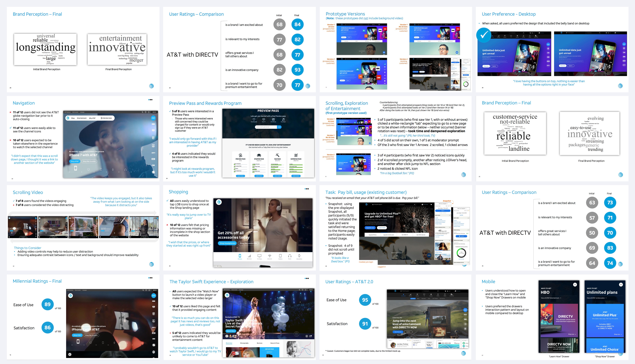Select the Wearables watch icon in Shopping mockup
Image resolution: width=635 pixels, height=364 pixels.
(x=299, y=256)
